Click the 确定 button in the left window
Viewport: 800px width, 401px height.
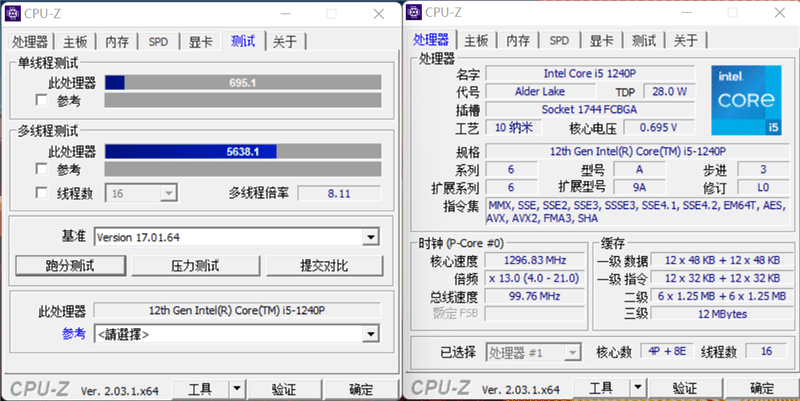[x=361, y=389]
